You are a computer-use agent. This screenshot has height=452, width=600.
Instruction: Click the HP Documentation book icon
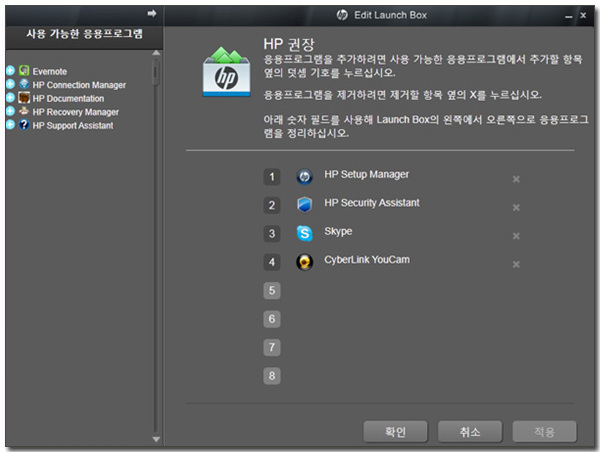pos(24,98)
